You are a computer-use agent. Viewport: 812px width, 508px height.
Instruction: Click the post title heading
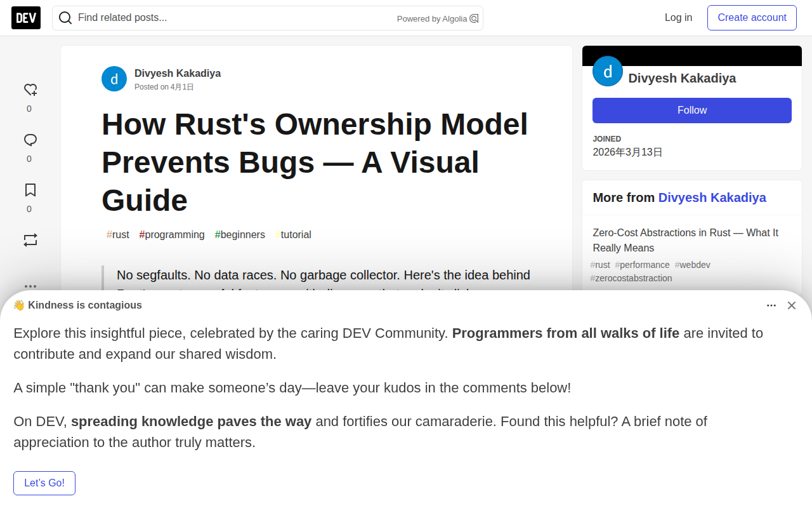[315, 162]
